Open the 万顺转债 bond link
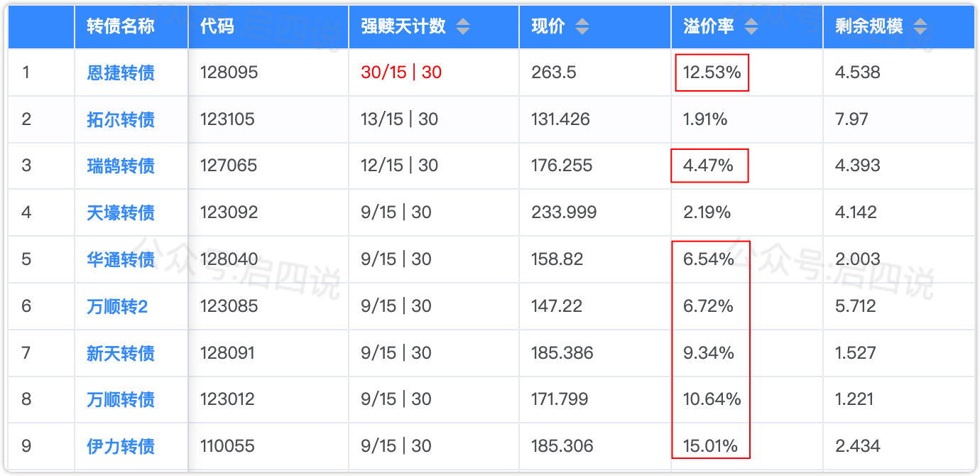This screenshot has height=476, width=980. tap(121, 399)
